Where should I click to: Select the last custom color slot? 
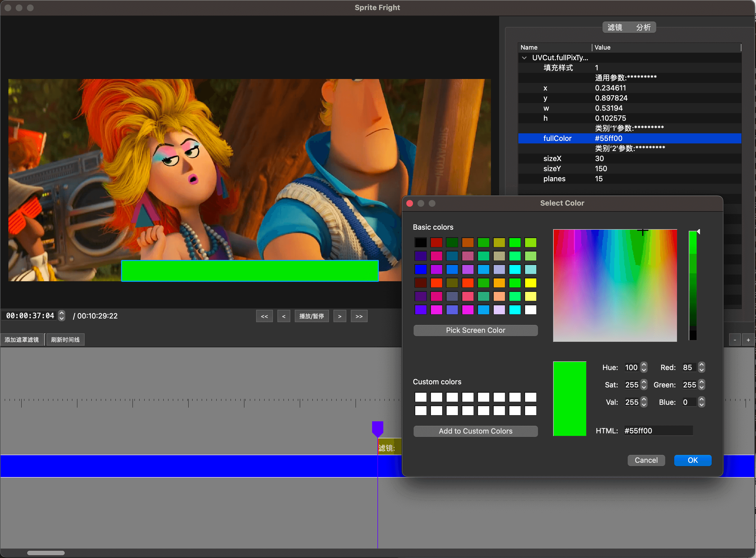point(530,410)
